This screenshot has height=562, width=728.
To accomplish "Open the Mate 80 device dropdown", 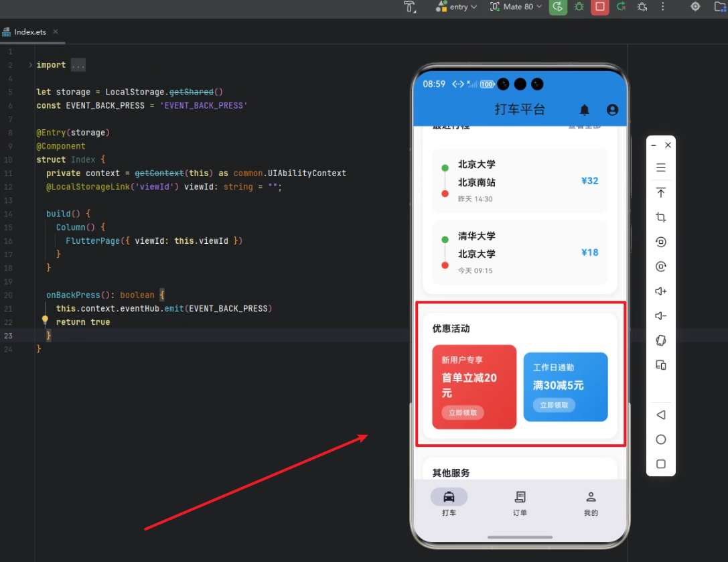I will [x=516, y=7].
